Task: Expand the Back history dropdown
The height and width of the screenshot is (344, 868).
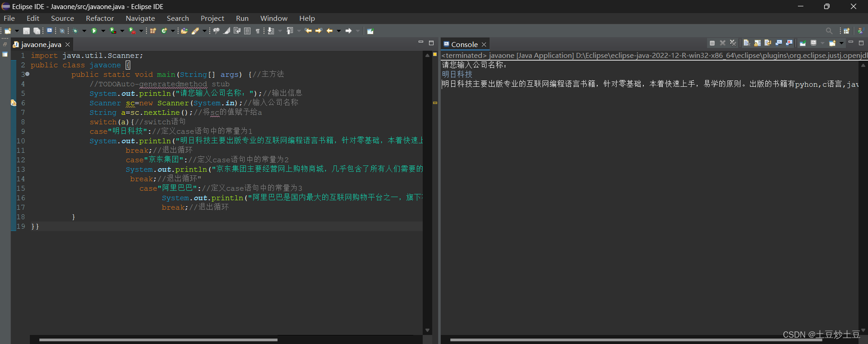Action: click(x=339, y=31)
